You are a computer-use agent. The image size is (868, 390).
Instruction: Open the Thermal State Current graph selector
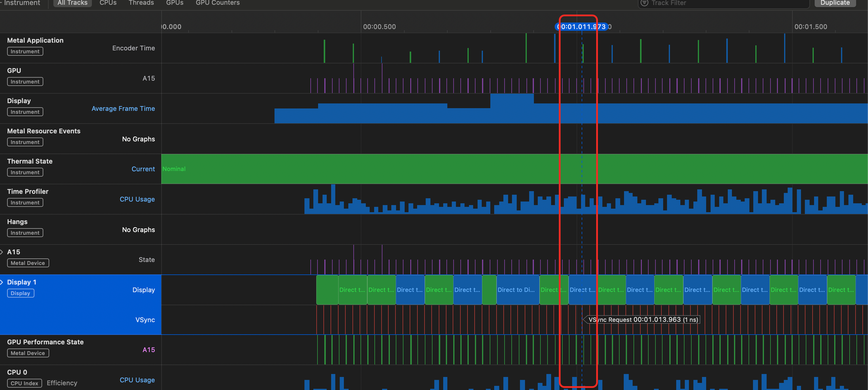(x=143, y=169)
